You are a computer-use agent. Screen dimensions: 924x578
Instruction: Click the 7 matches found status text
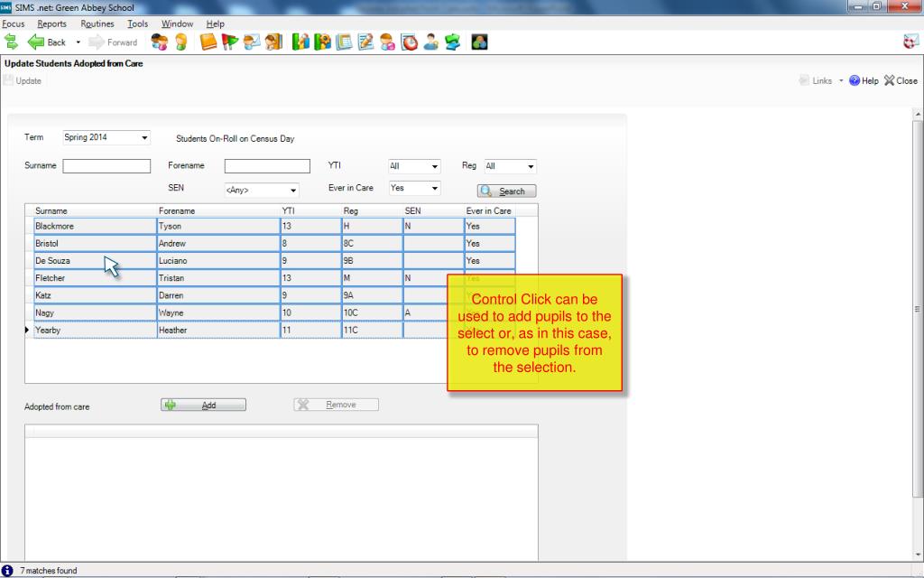pyautogui.click(x=49, y=571)
